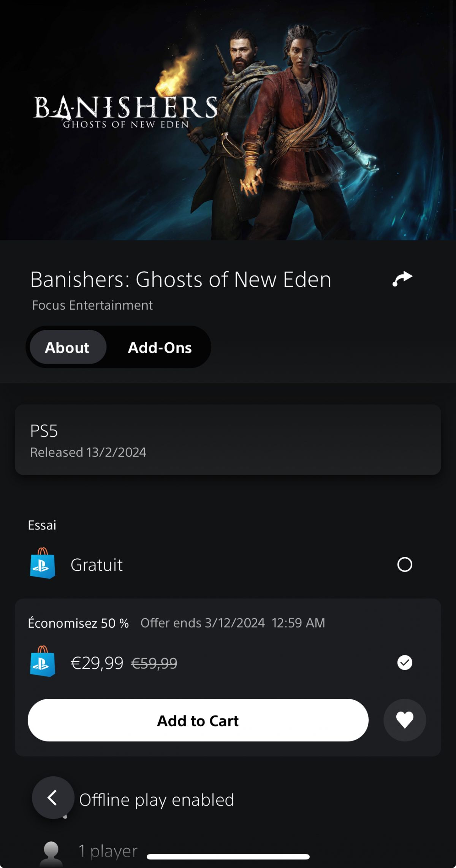This screenshot has height=868, width=456.
Task: Tap PlayStation Store bag icon beside €29,99
Action: coord(43,661)
